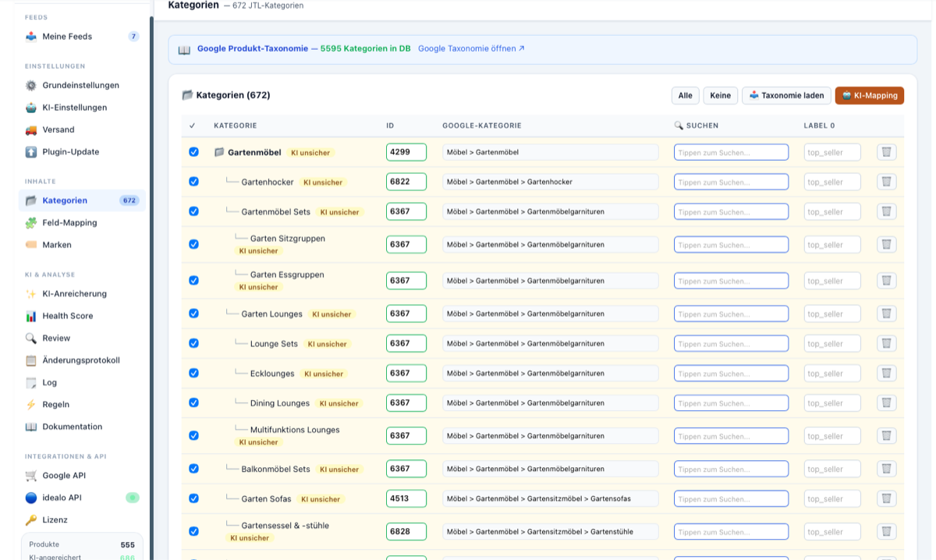The height and width of the screenshot is (560, 936).
Task: Click the Log page icon
Action: 31,383
